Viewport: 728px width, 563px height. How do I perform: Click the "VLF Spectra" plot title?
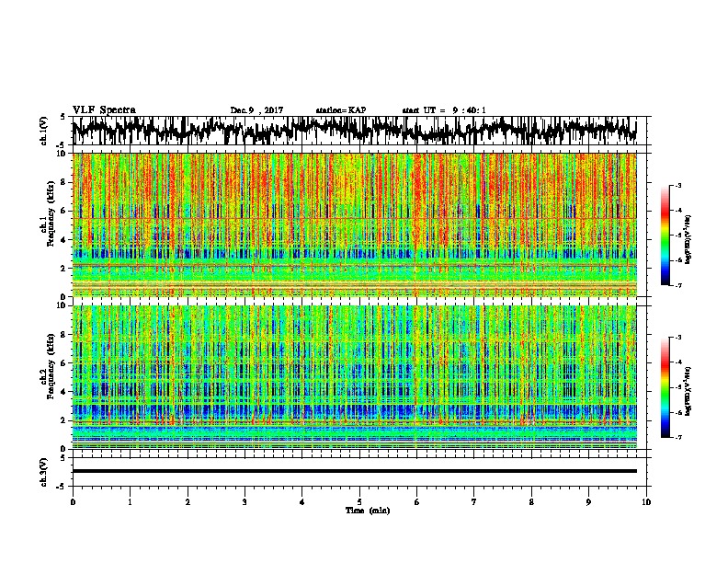[x=104, y=110]
